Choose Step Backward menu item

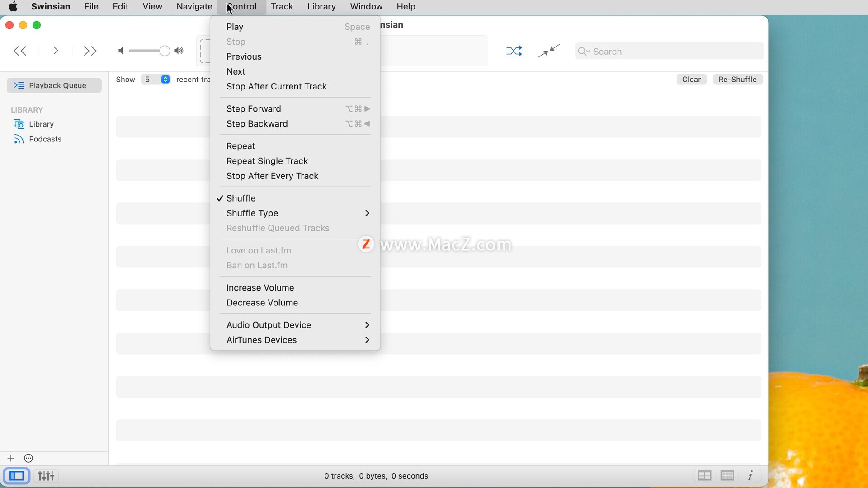click(x=295, y=123)
